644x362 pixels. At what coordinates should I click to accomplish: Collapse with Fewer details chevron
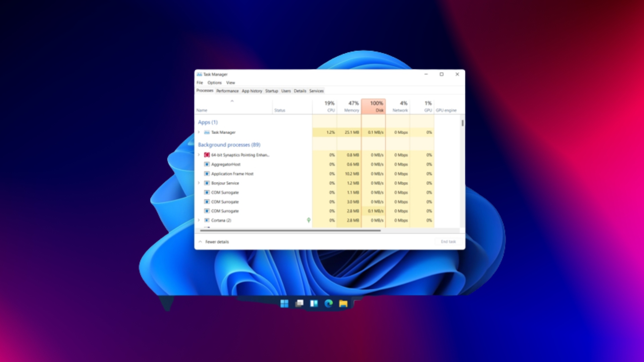[200, 242]
